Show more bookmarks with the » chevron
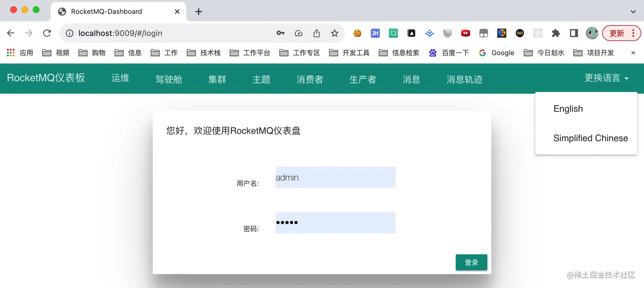The width and height of the screenshot is (644, 288). point(633,53)
